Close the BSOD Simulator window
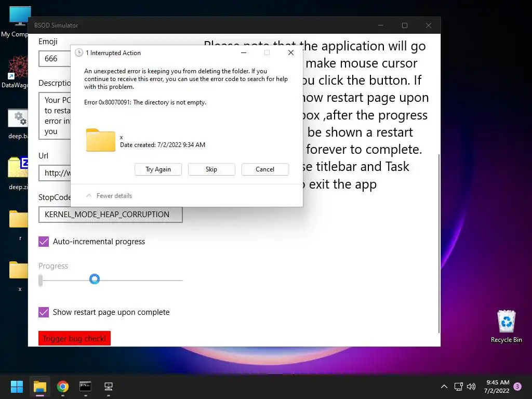532x399 pixels. tap(429, 25)
